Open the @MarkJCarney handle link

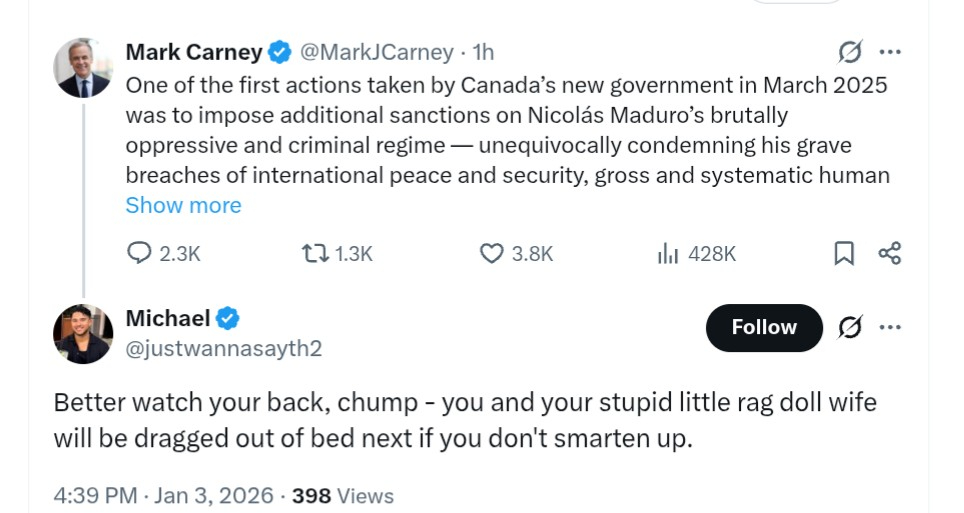(x=377, y=52)
